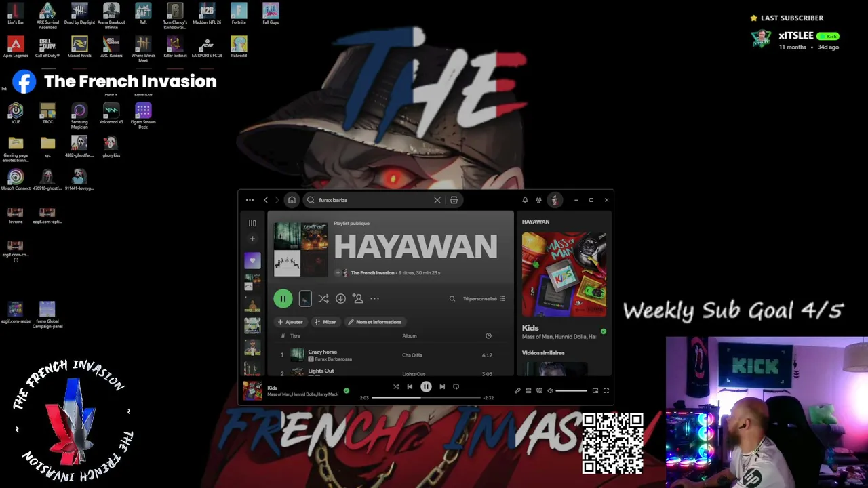This screenshot has width=868, height=488.
Task: Open Elgato Stream Deck desktop shortcut
Action: coord(143,116)
